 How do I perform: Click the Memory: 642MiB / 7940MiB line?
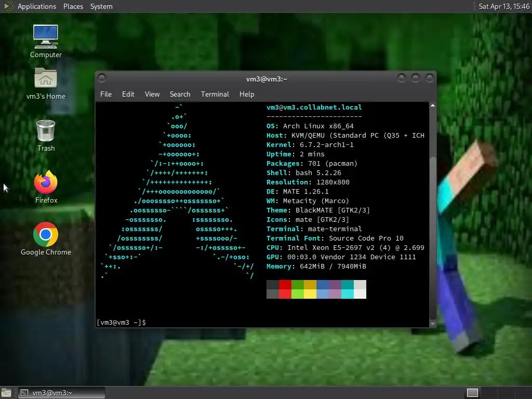click(x=316, y=267)
